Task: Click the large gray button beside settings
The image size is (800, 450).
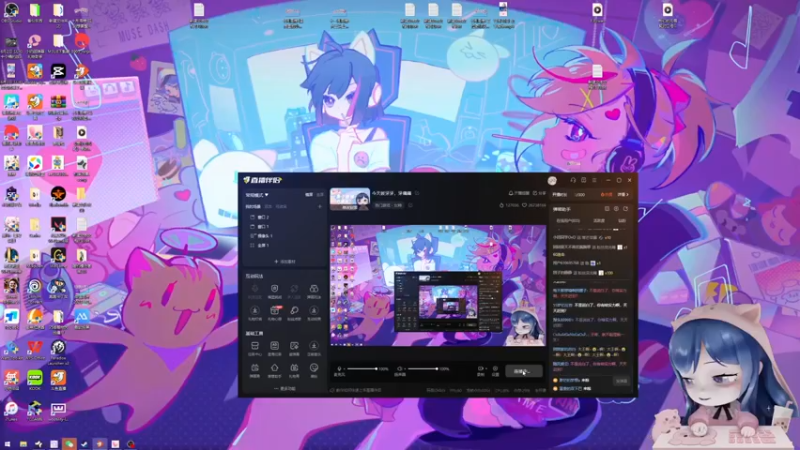Action: pos(523,371)
